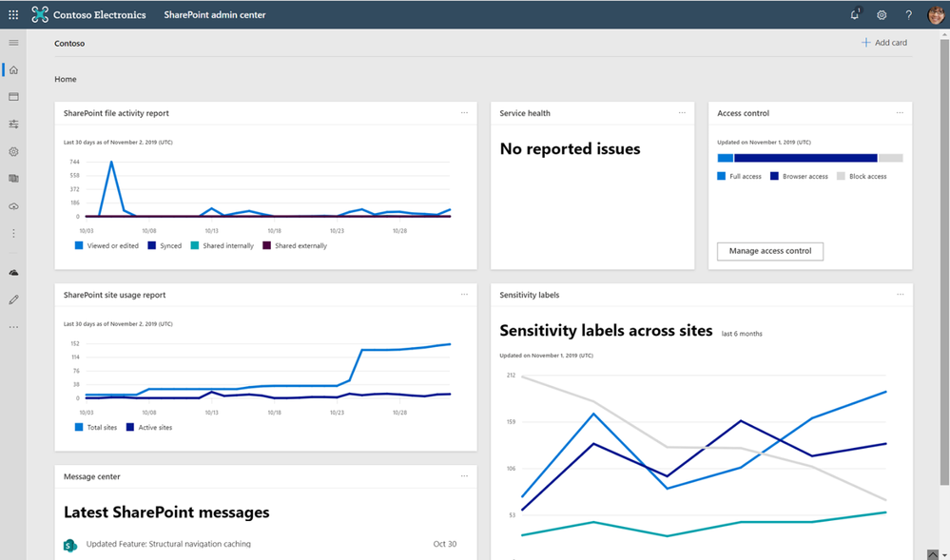Click Viewed or edited legend swatch

(79, 245)
